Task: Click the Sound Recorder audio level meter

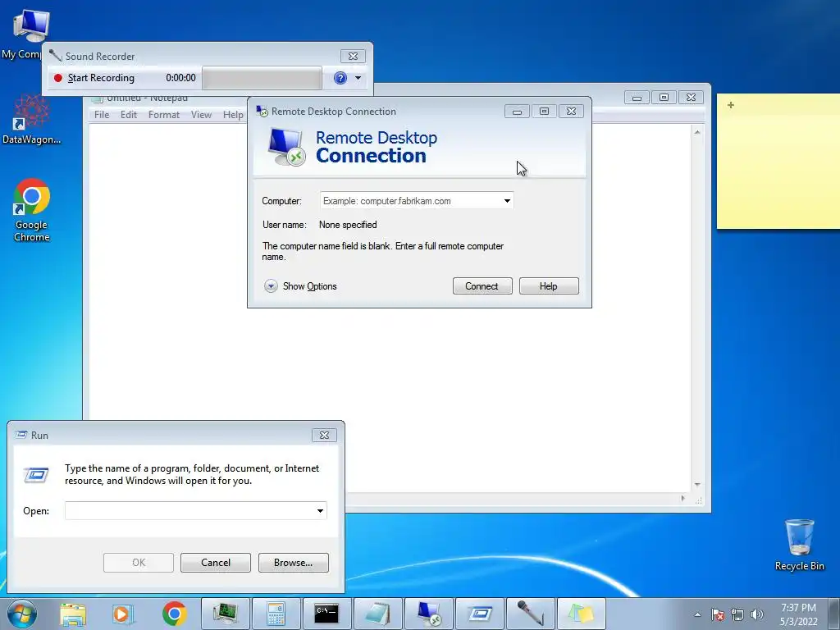Action: 262,78
